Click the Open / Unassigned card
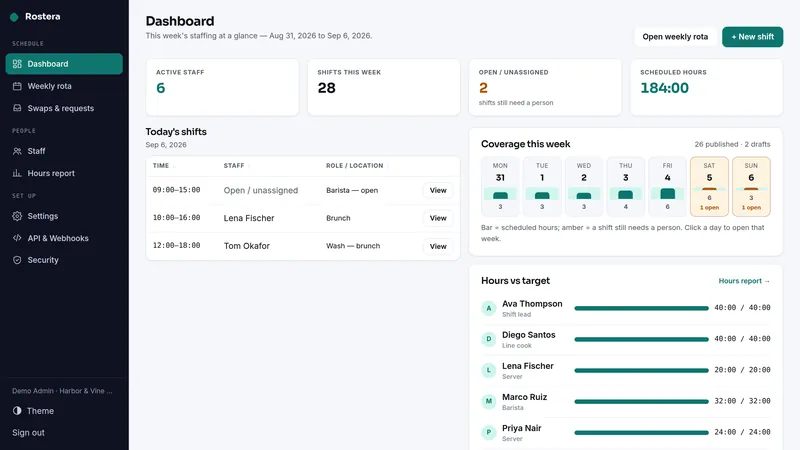Viewport: 800px width, 450px height. pos(545,87)
